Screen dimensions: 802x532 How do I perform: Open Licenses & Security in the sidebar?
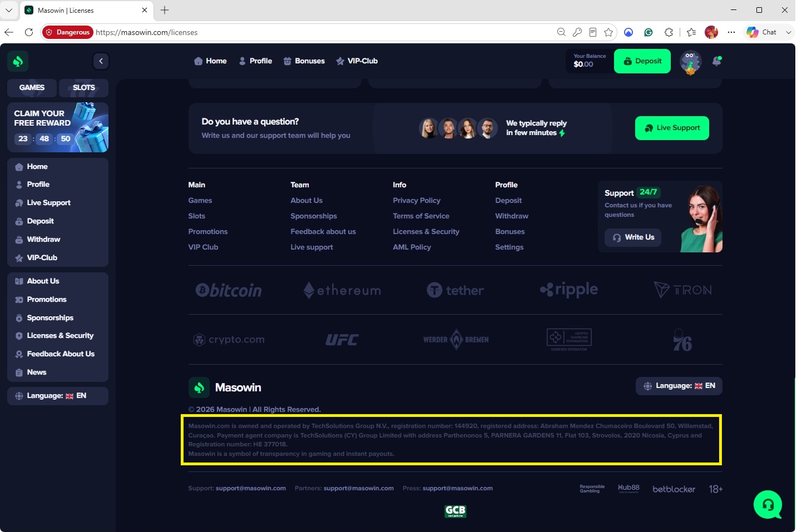coord(58,336)
